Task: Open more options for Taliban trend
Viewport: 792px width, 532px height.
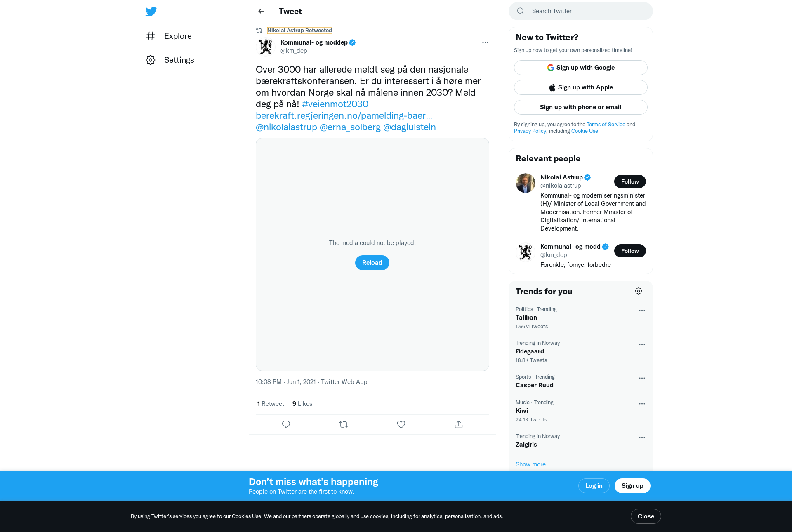Action: (x=642, y=311)
